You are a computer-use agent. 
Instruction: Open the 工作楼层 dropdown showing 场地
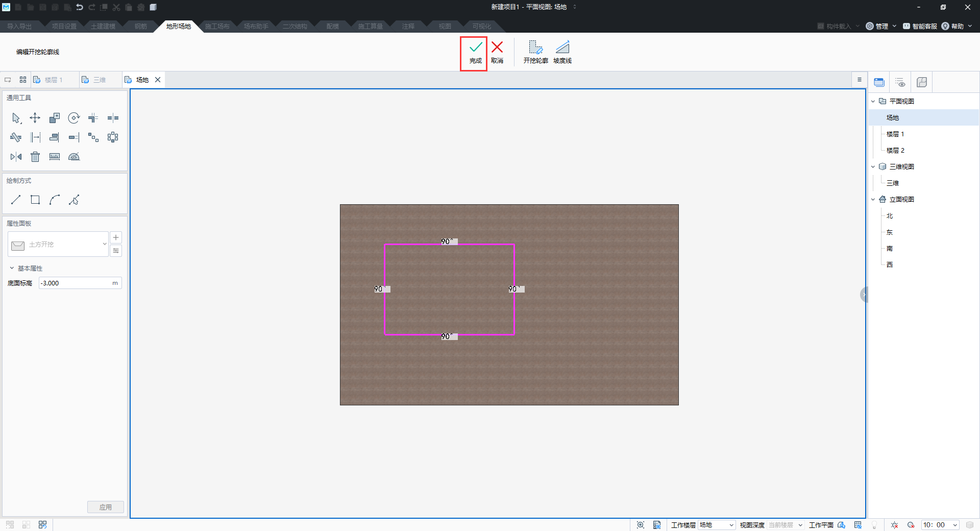click(717, 525)
